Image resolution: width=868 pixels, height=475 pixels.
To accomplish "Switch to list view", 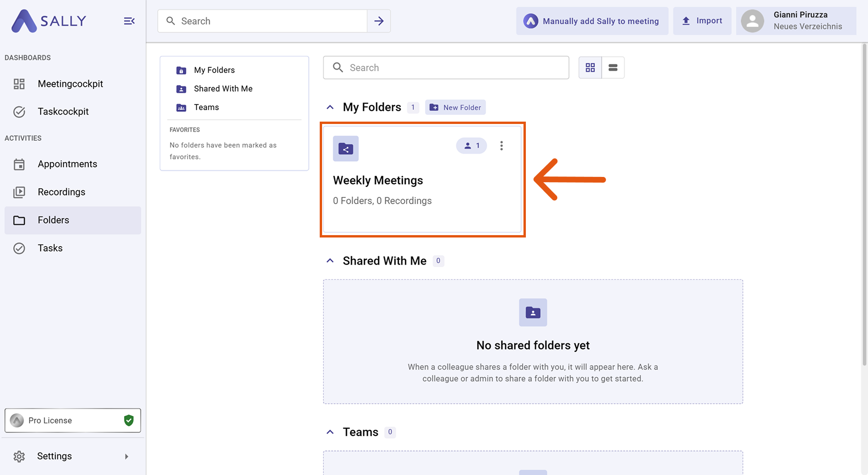I will 613,68.
